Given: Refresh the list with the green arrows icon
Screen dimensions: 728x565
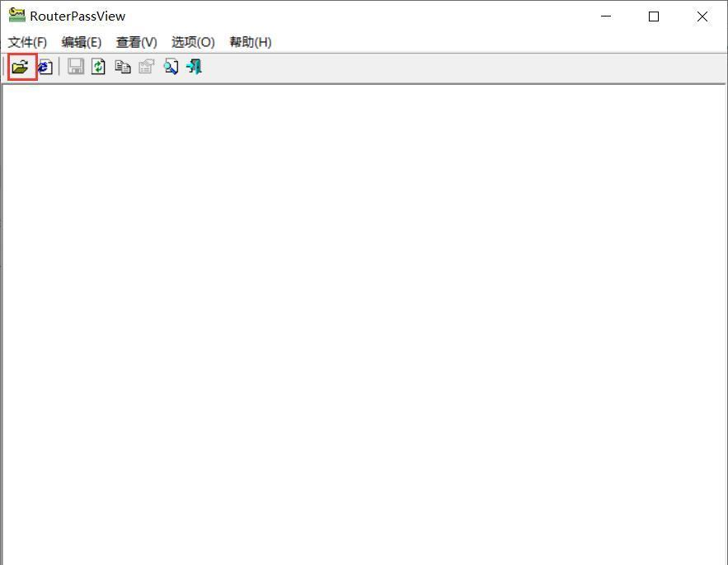Looking at the screenshot, I should coord(99,67).
